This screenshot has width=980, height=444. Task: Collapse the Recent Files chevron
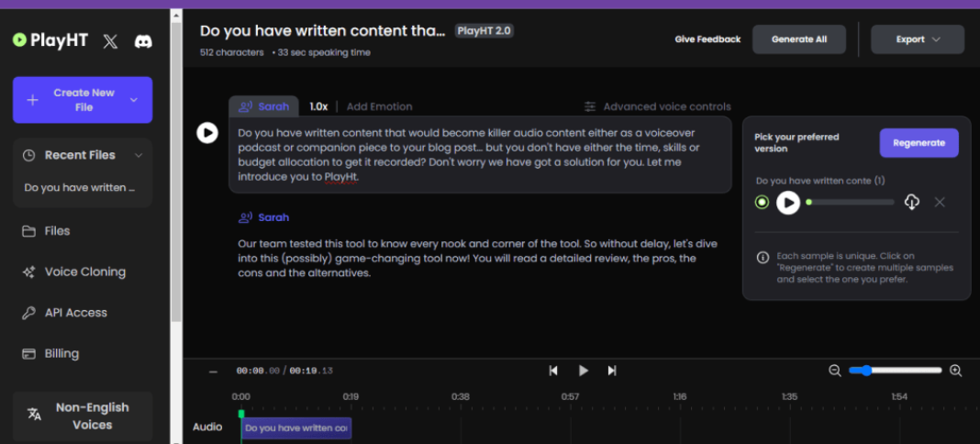point(139,155)
